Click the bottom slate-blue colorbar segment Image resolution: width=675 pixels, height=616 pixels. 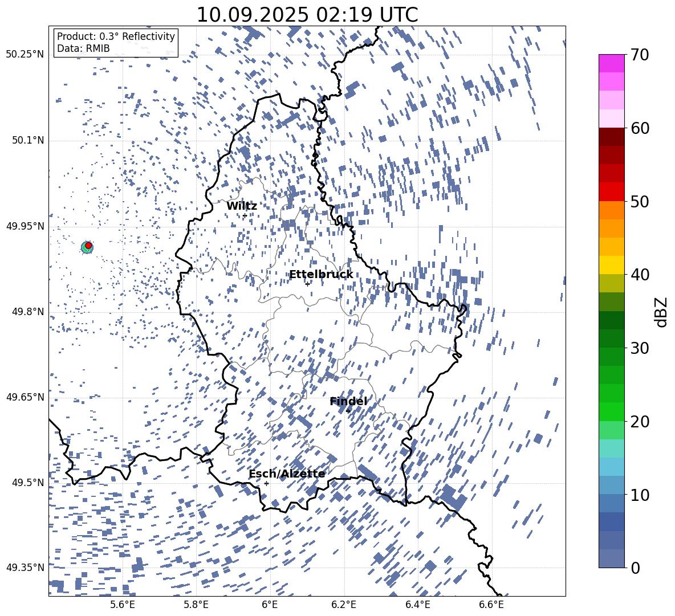[611, 558]
